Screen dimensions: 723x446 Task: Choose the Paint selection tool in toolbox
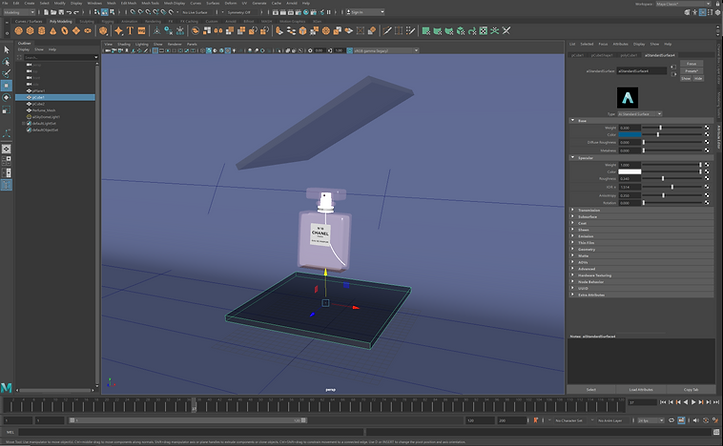pyautogui.click(x=6, y=74)
